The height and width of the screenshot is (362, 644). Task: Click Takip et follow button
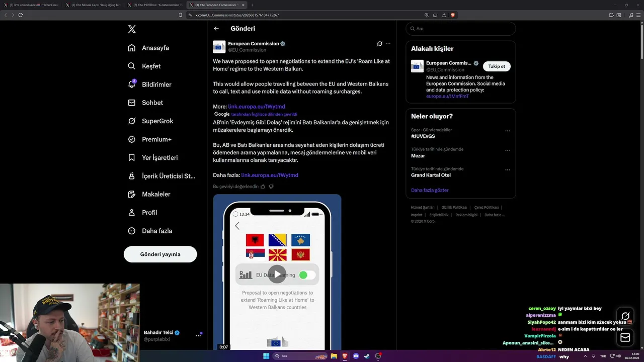(497, 66)
